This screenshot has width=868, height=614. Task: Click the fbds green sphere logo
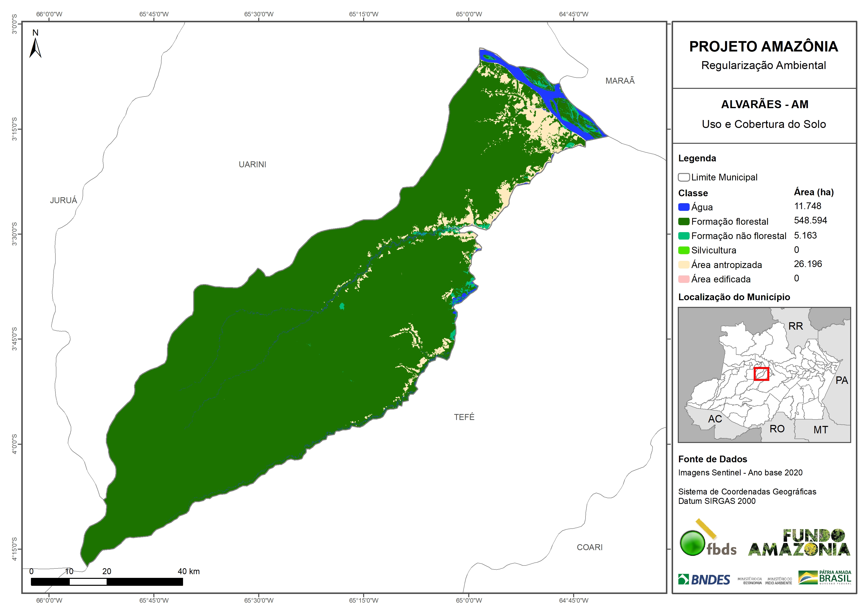click(692, 543)
